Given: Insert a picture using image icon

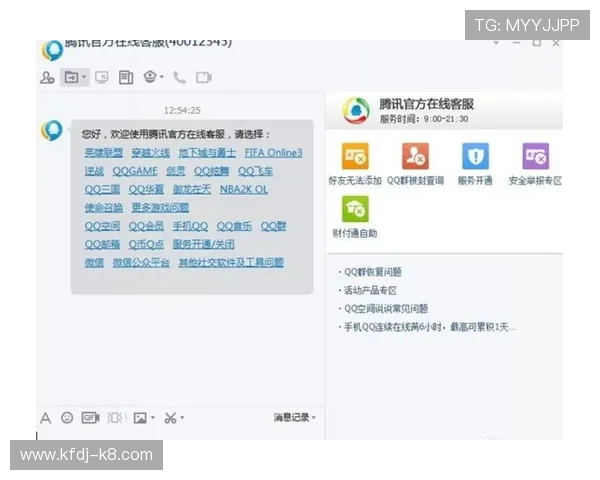Looking at the screenshot, I should coord(140,418).
